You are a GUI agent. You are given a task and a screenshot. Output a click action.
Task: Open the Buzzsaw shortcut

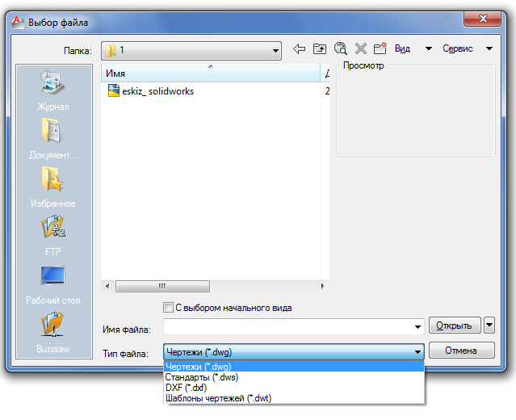52,333
